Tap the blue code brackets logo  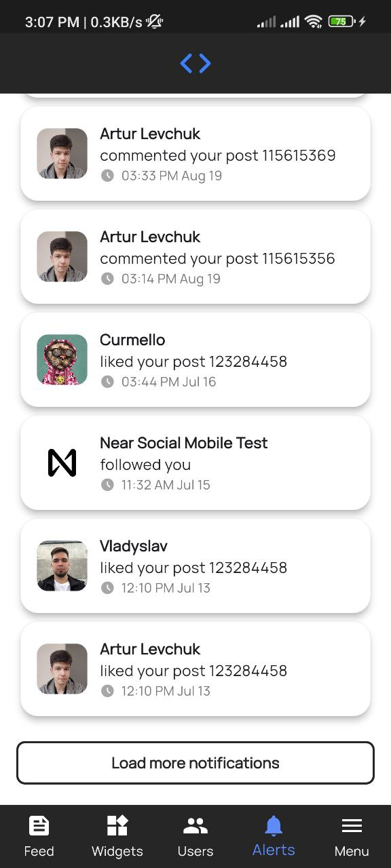pyautogui.click(x=195, y=64)
